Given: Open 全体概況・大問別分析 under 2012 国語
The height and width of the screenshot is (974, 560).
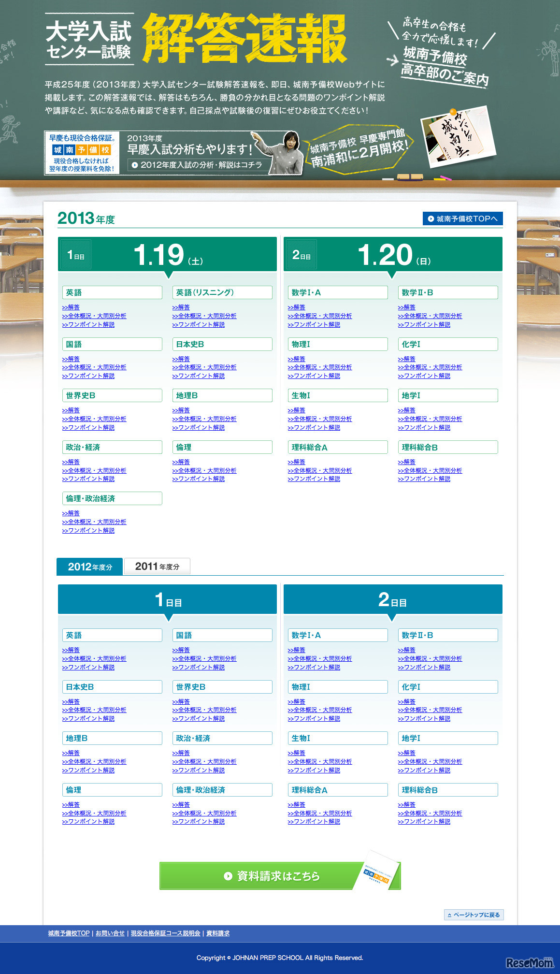Looking at the screenshot, I should coord(204,658).
